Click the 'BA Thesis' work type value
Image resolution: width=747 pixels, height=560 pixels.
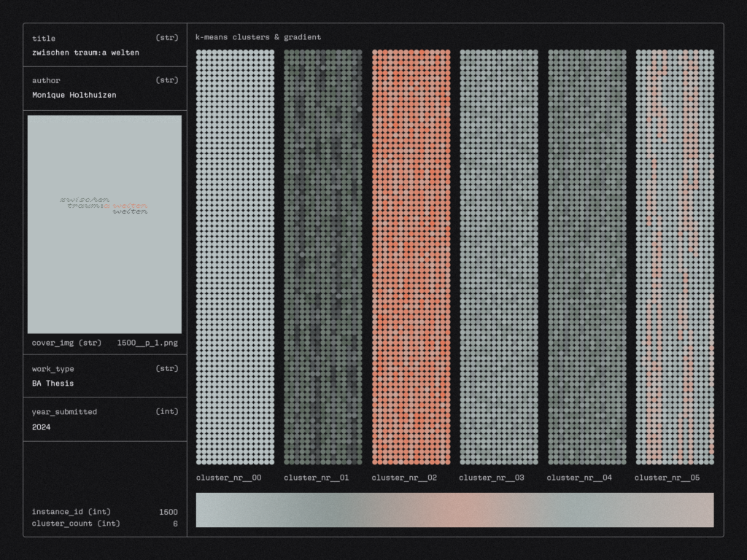[x=53, y=384]
